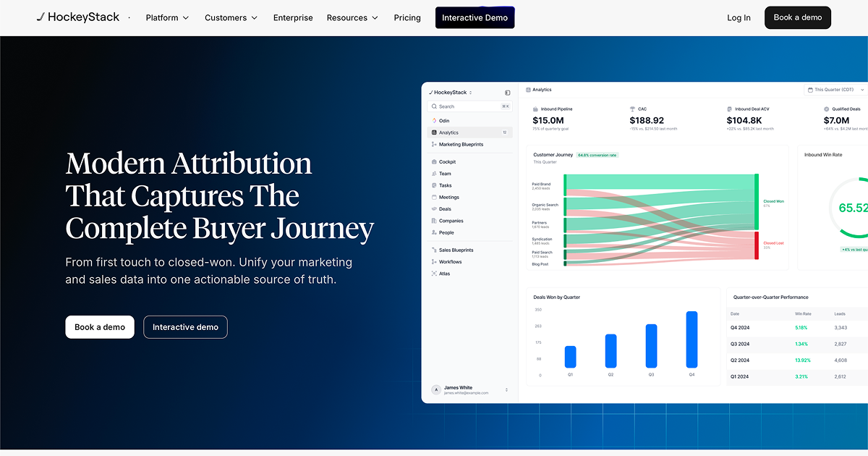The image size is (868, 456).
Task: Click the Inbound Deal ACV metric icon
Action: tap(729, 109)
